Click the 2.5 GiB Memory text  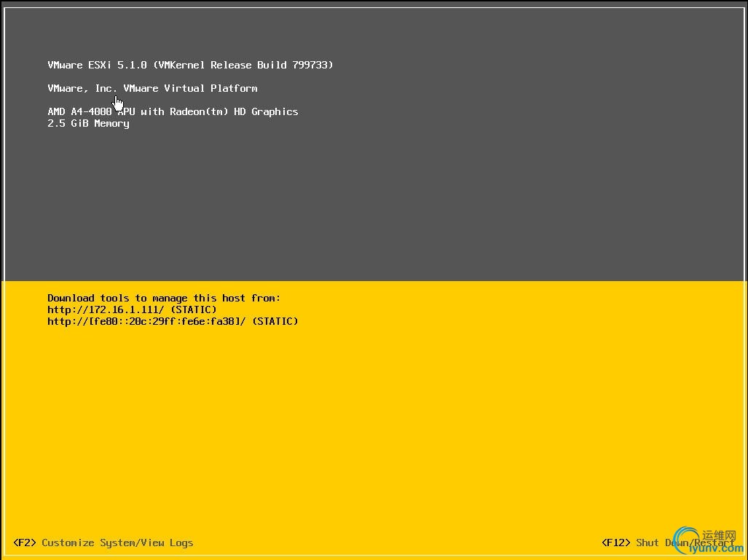[x=88, y=124]
